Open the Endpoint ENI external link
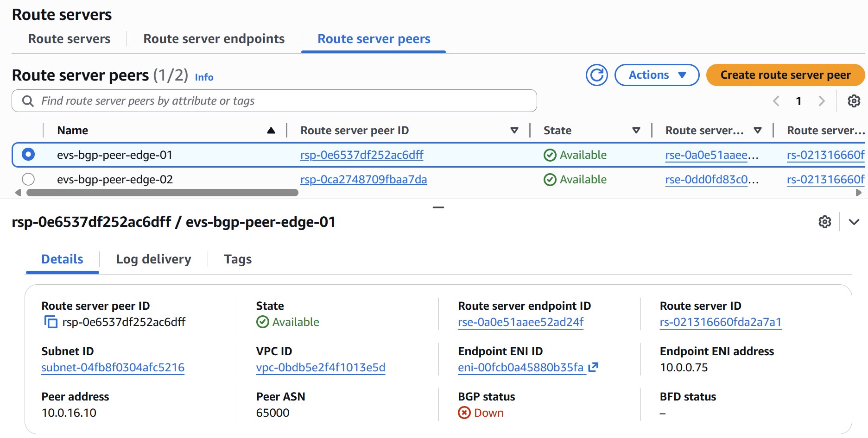 pyautogui.click(x=594, y=367)
